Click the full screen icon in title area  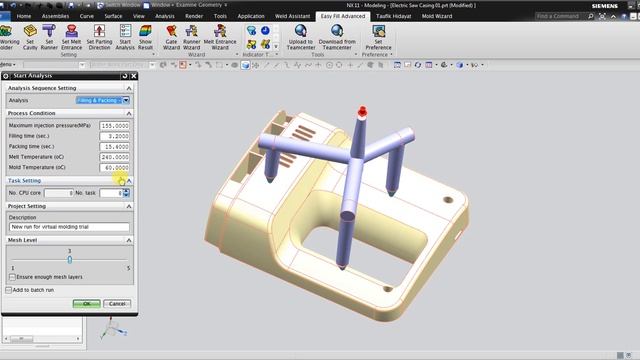point(602,16)
